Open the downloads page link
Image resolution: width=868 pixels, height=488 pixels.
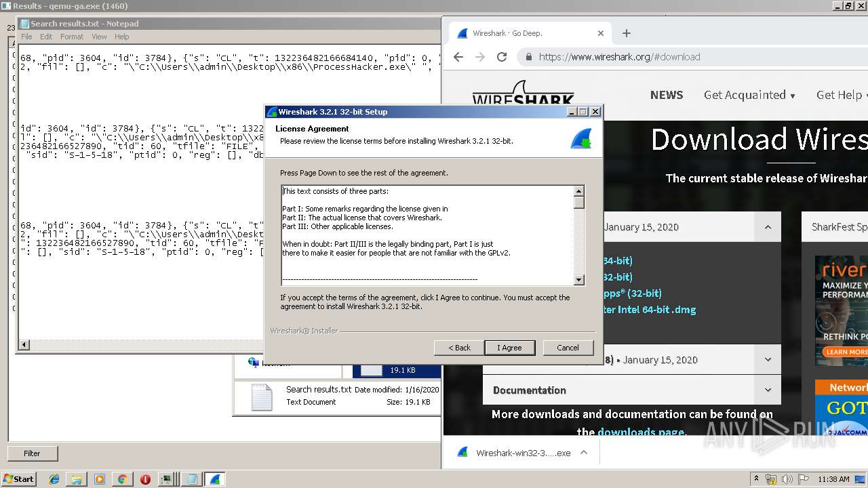tap(640, 432)
